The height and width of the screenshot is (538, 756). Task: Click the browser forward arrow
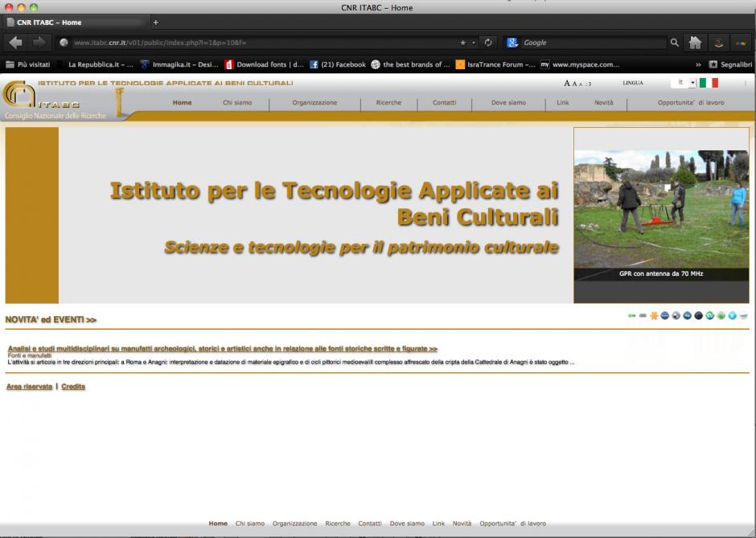point(39,43)
